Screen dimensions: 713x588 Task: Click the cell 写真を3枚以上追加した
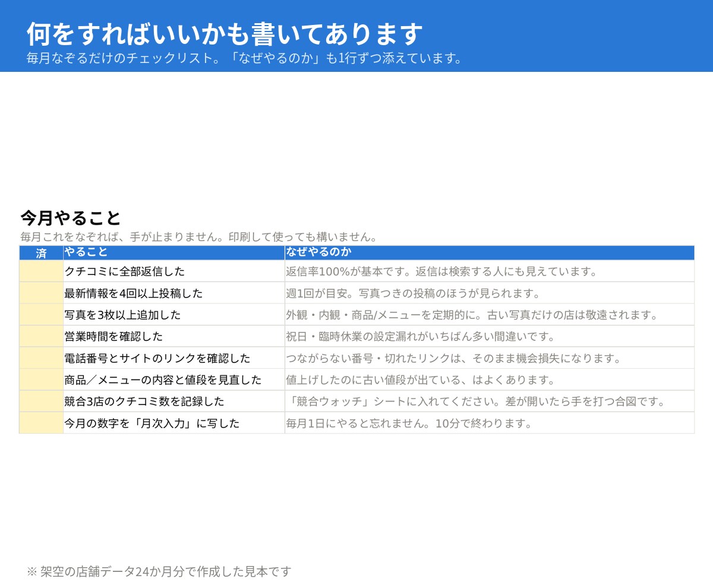click(174, 315)
